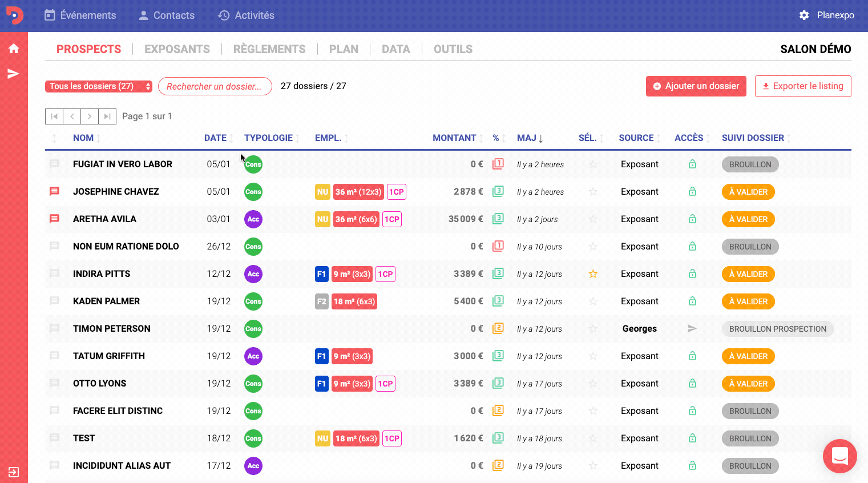
Task: Click 36 m² (12x3) stand tag
Action: [358, 192]
